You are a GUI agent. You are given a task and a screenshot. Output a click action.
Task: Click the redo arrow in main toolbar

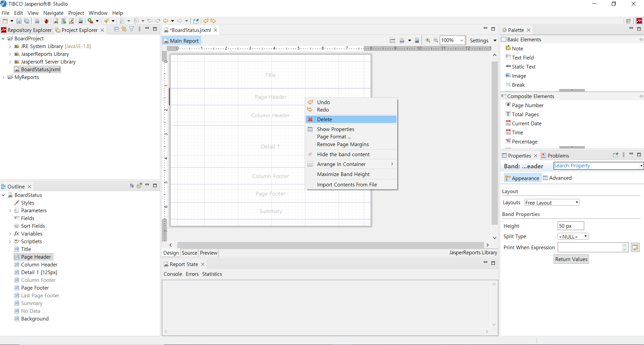pos(213,21)
